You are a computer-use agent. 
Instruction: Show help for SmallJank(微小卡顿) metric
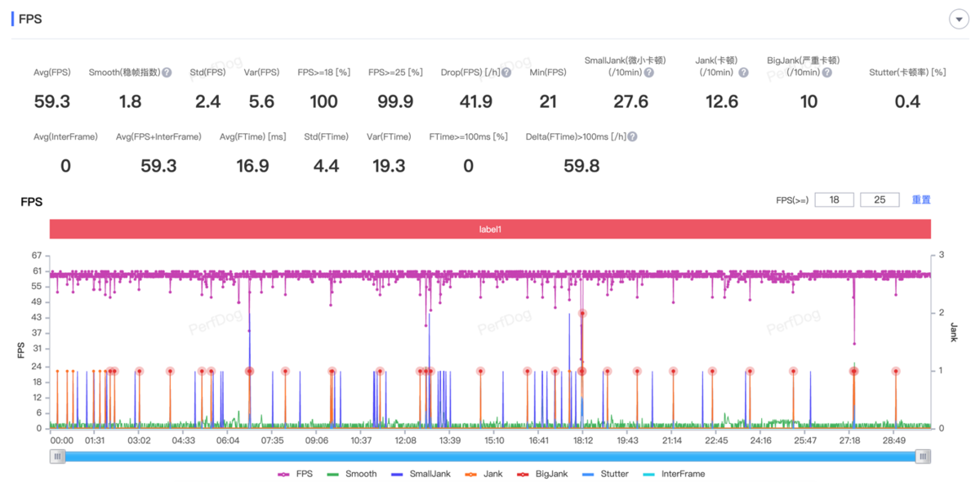(x=648, y=73)
